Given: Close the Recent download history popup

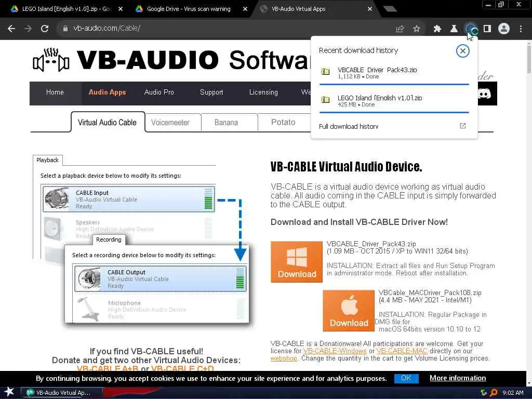Looking at the screenshot, I should 462,51.
